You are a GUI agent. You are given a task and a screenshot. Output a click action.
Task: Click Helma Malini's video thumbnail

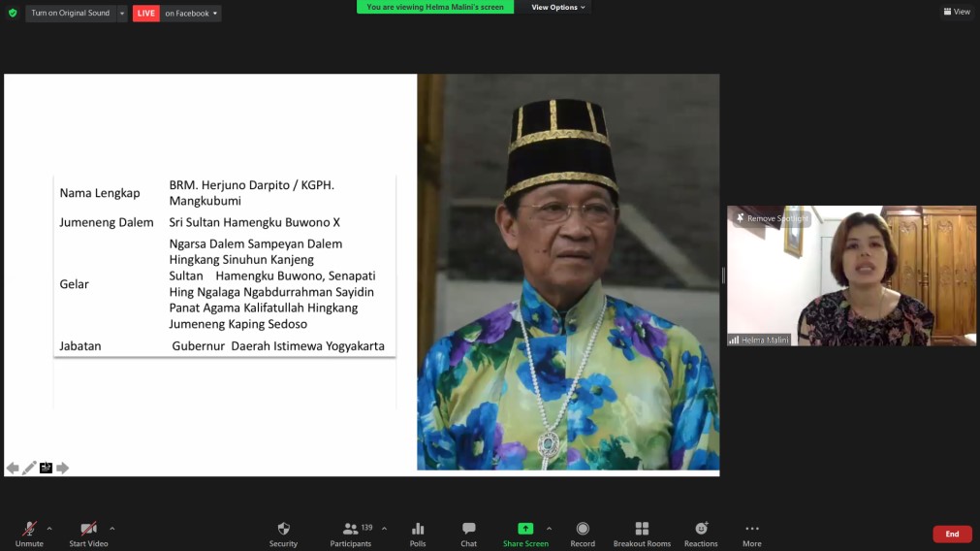[851, 275]
